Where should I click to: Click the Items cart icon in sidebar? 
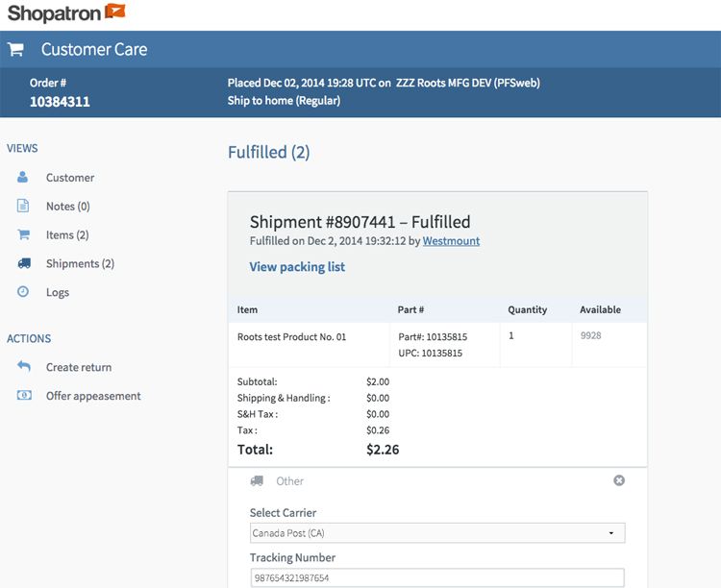tap(23, 235)
